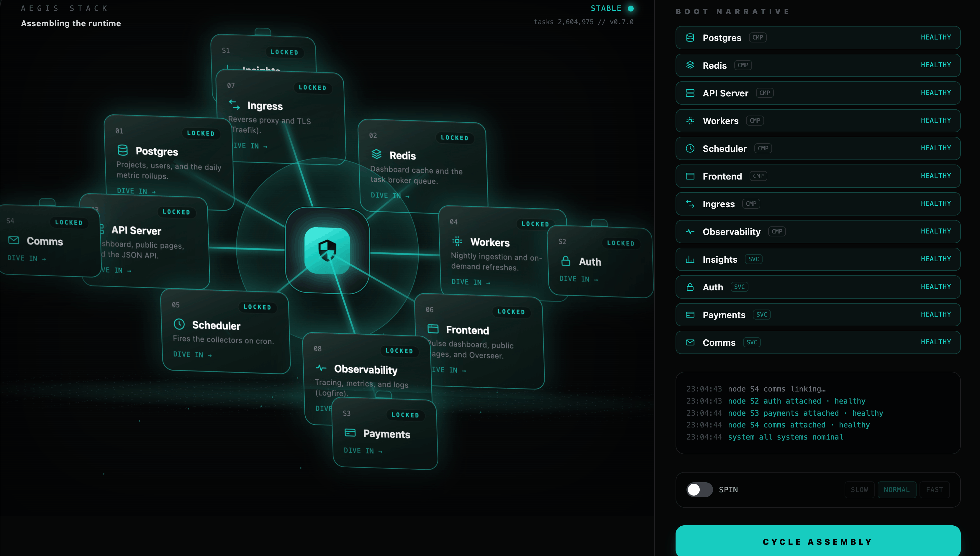Click the Observability pulse icon in list
980x556 pixels.
point(690,232)
